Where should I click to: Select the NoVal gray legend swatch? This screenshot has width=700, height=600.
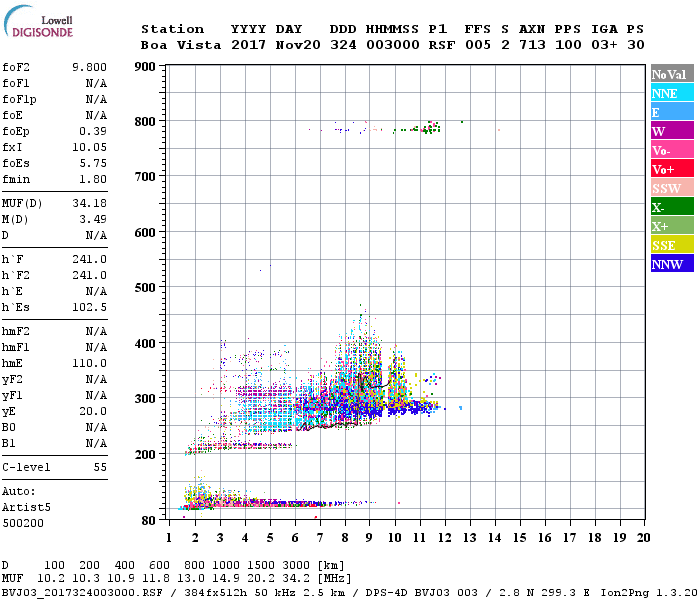672,74
